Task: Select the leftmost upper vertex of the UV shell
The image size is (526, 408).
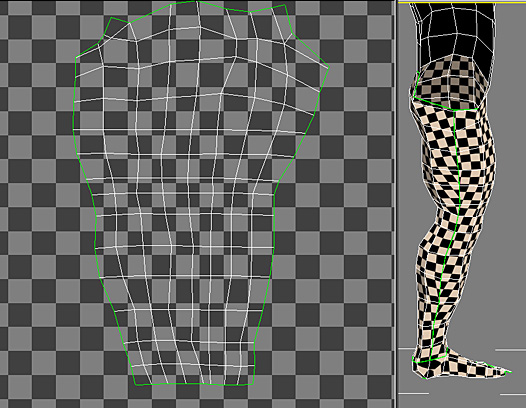Action: coord(76,57)
